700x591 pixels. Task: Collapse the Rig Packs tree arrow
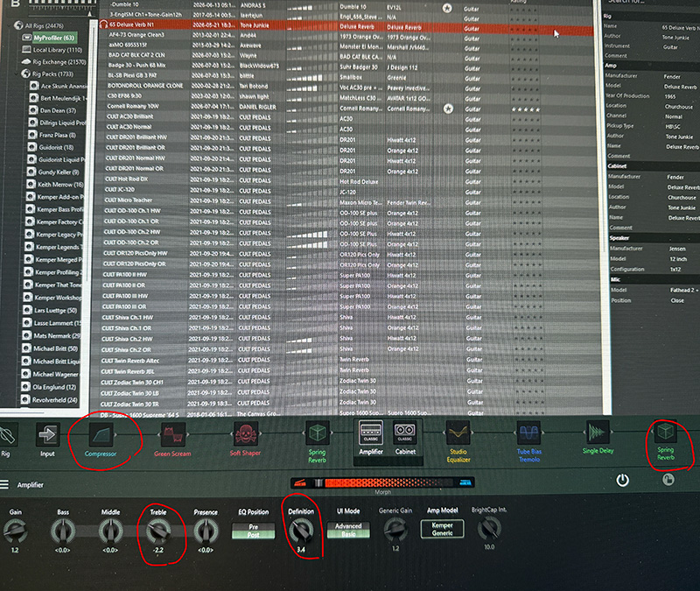point(17,74)
